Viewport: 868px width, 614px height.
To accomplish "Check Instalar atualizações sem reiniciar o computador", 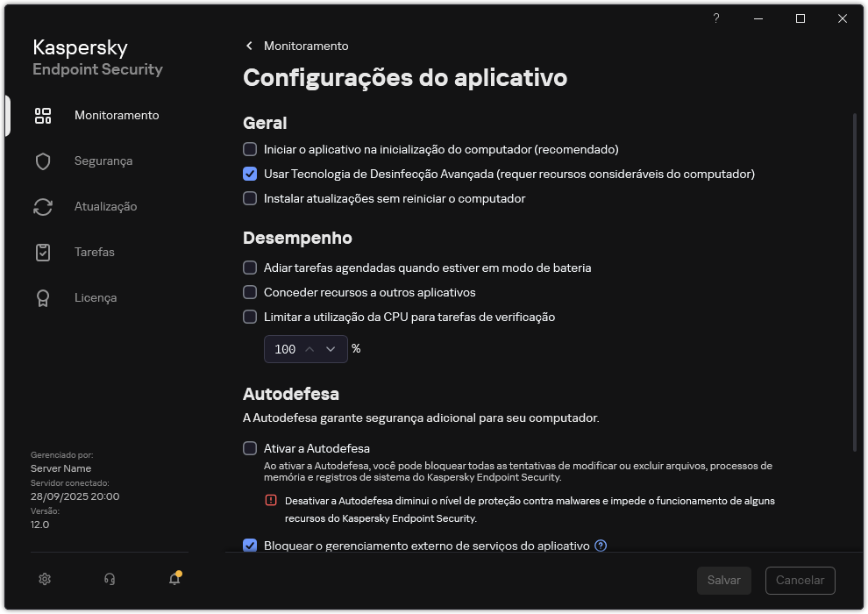I will [250, 198].
